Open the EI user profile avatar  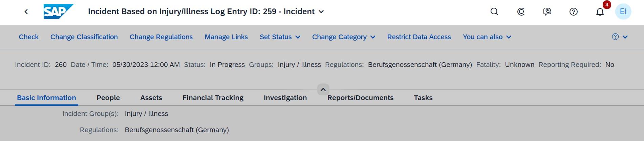(623, 12)
